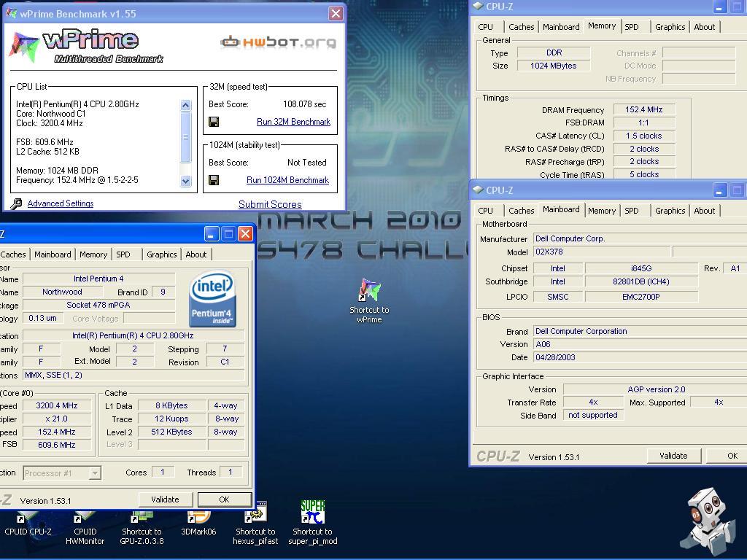Select Caches tab in CPU-Z Mainboard window
The height and width of the screenshot is (560, 747).
pos(521,211)
